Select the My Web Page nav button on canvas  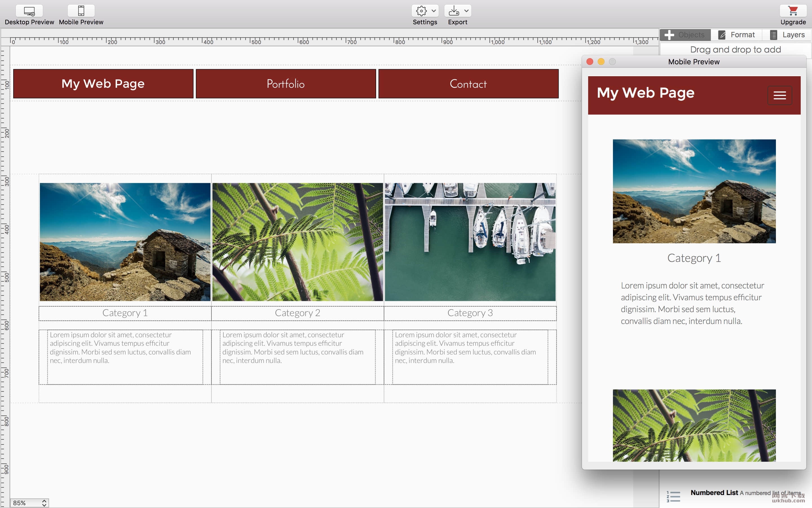(103, 84)
